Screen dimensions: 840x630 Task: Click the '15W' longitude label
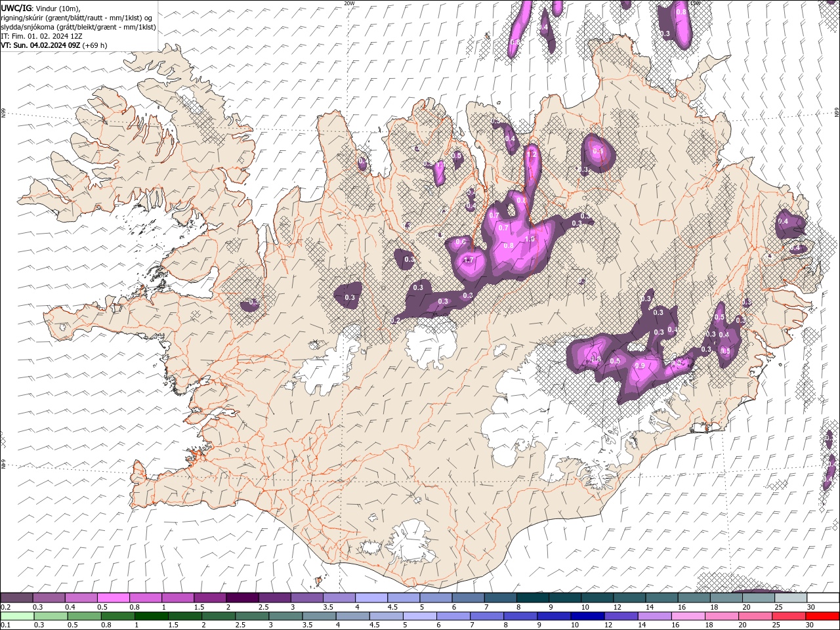696,3
